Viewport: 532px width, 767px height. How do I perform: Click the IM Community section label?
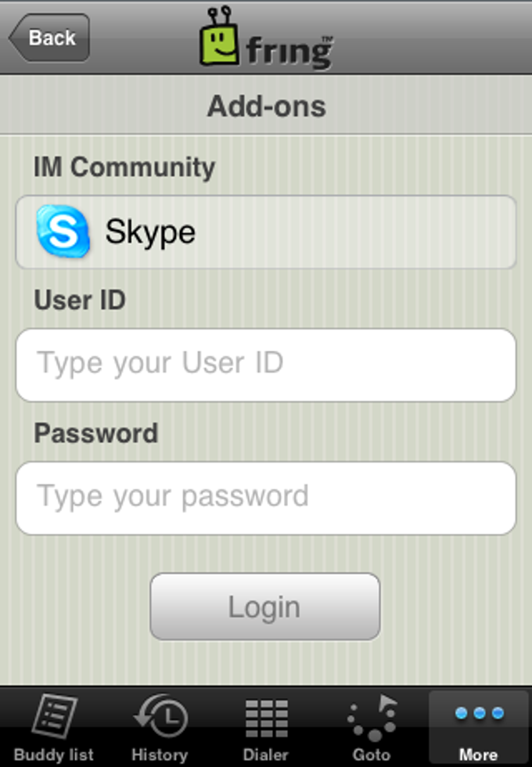(124, 167)
